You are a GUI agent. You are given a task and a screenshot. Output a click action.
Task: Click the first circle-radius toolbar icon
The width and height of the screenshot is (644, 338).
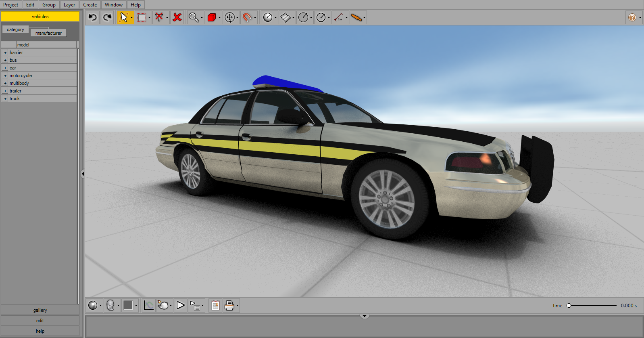click(x=303, y=17)
